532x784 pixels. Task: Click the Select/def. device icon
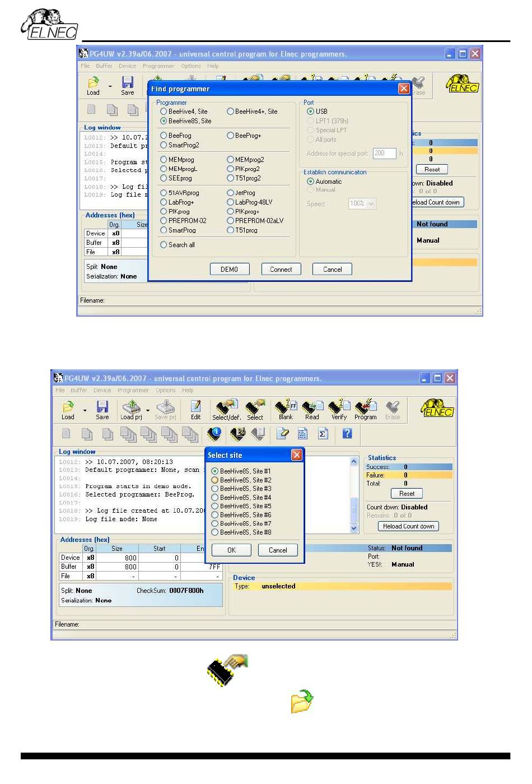[227, 410]
